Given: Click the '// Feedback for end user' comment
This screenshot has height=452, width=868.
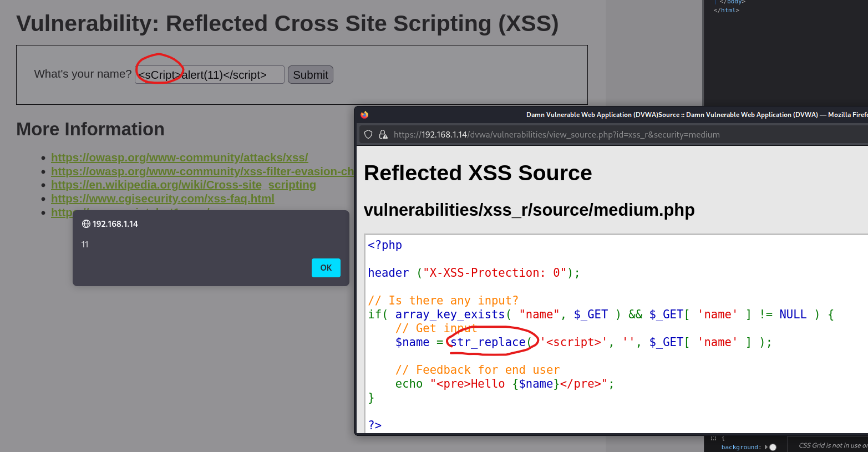Looking at the screenshot, I should (x=478, y=370).
